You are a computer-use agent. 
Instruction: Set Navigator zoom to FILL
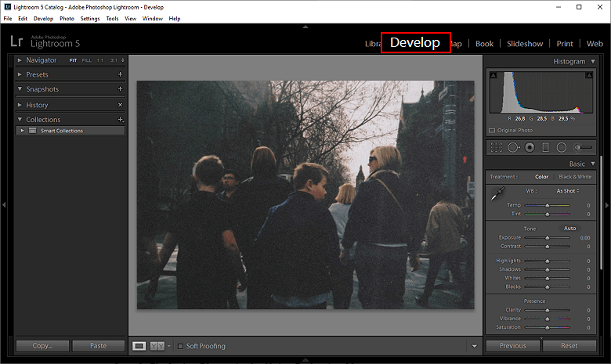pos(86,60)
